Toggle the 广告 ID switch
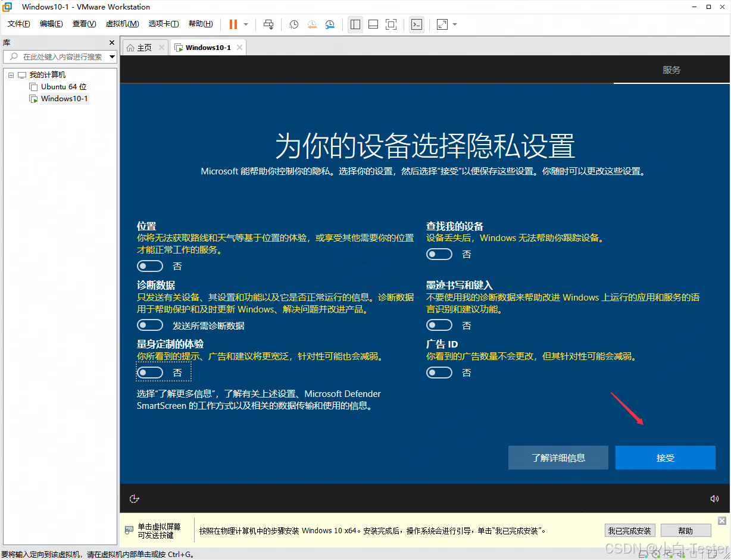 [439, 373]
